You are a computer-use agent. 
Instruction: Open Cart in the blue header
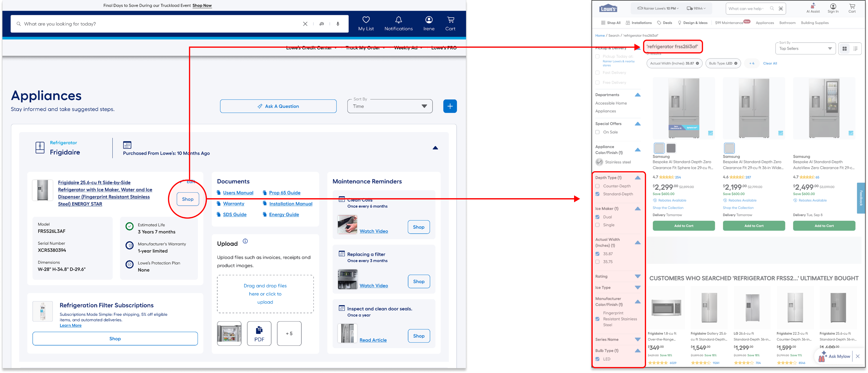[x=450, y=24]
